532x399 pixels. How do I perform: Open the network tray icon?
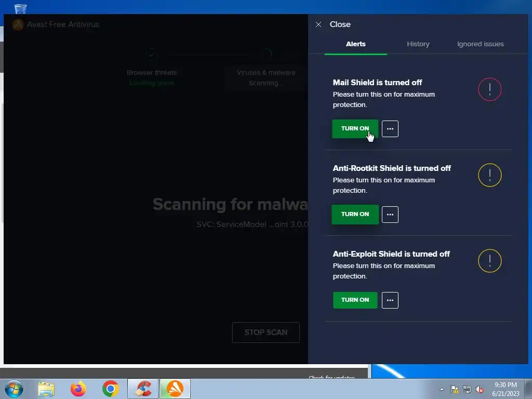pyautogui.click(x=467, y=389)
